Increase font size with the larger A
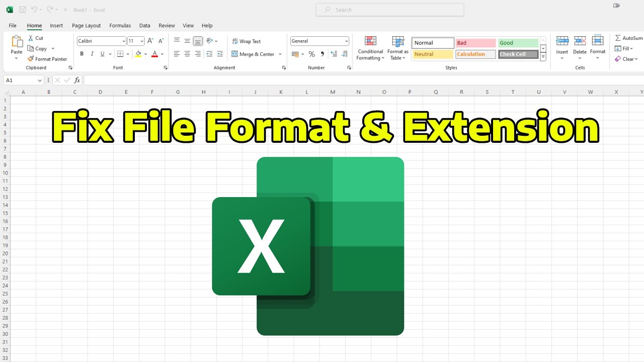Screen dimensions: 644x362 tap(150, 41)
